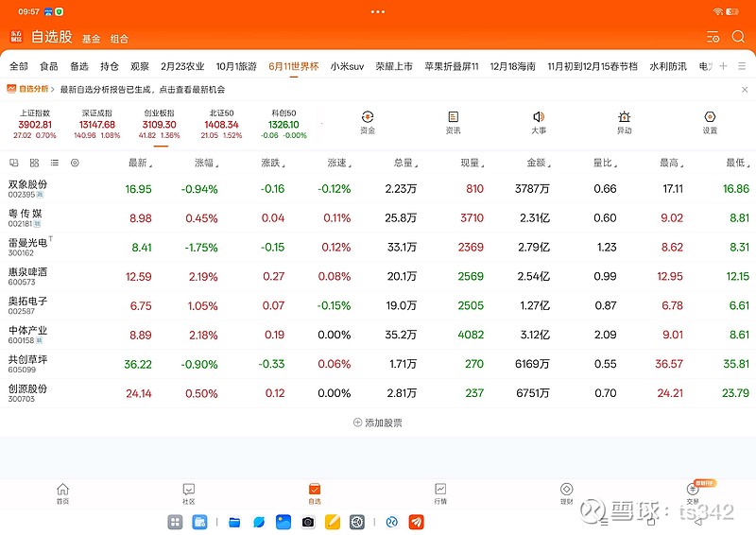Switch to the 持仓 group tab
The width and height of the screenshot is (756, 535).
(110, 66)
